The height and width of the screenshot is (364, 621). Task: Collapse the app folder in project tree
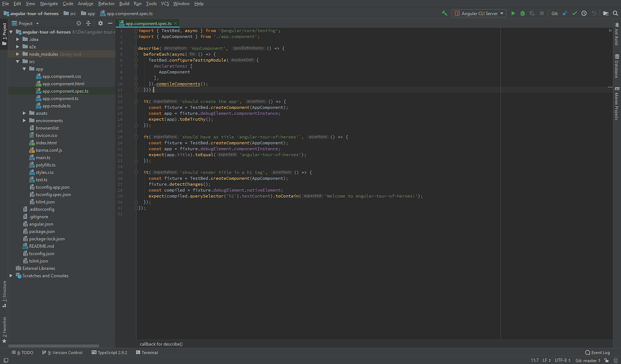(x=23, y=69)
